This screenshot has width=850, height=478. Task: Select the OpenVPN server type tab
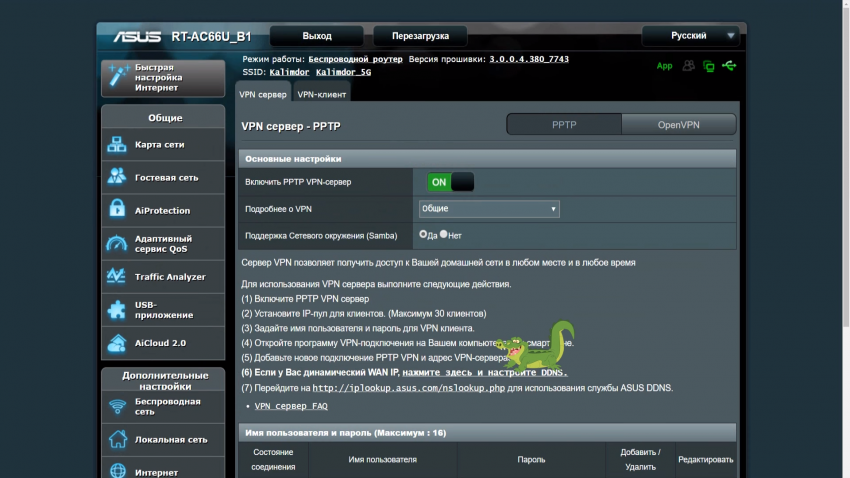pyautogui.click(x=679, y=125)
